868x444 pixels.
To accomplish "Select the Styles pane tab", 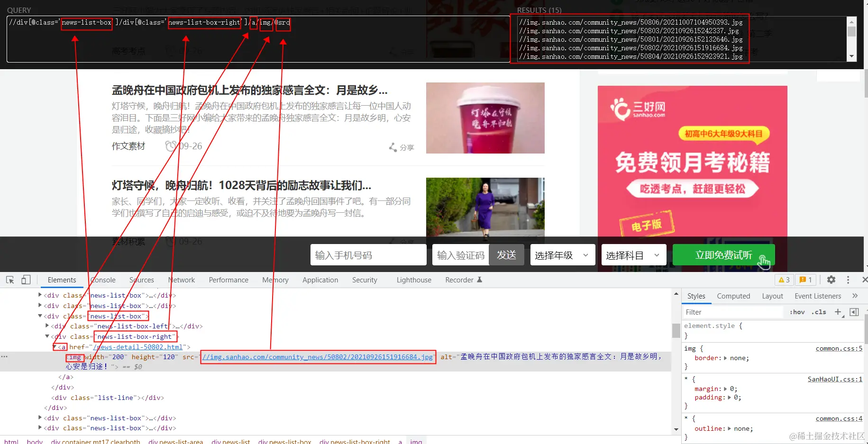I will pos(696,296).
